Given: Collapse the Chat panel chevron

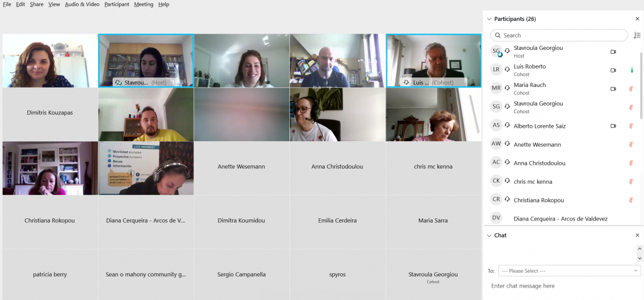Looking at the screenshot, I should [x=489, y=236].
